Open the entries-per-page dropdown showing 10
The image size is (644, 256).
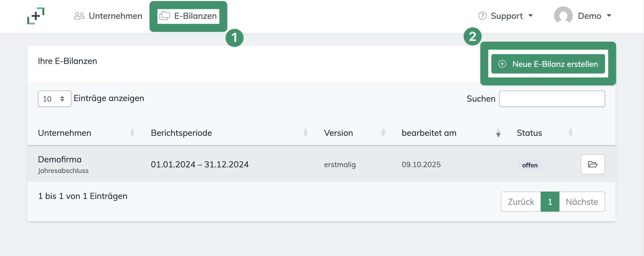coord(54,99)
